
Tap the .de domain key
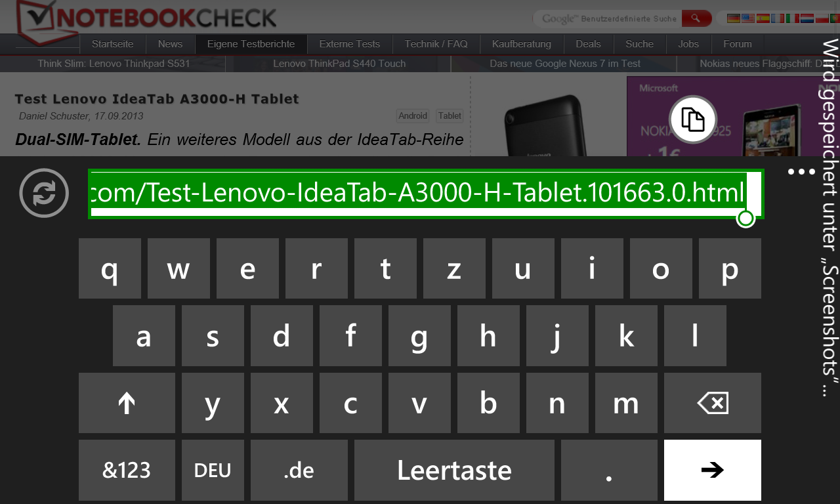(x=299, y=470)
